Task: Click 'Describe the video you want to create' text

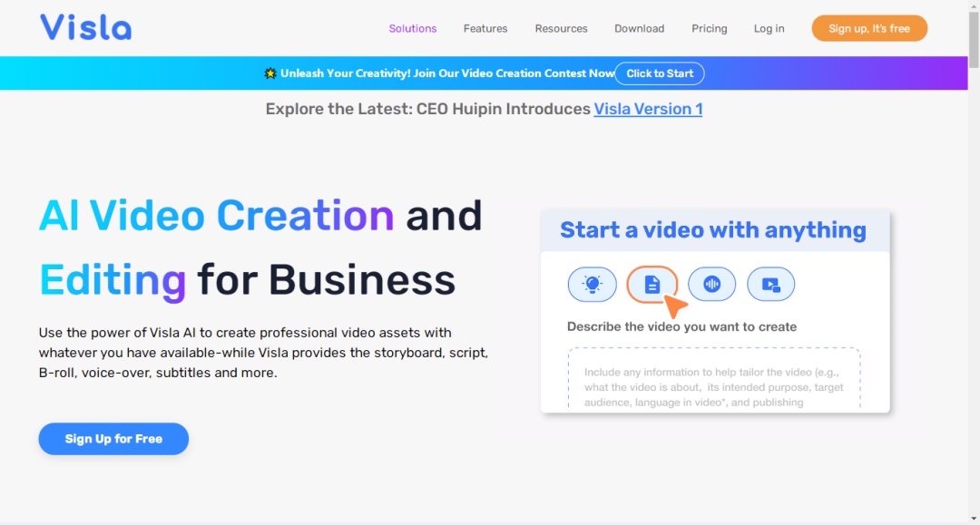Action: click(x=681, y=326)
